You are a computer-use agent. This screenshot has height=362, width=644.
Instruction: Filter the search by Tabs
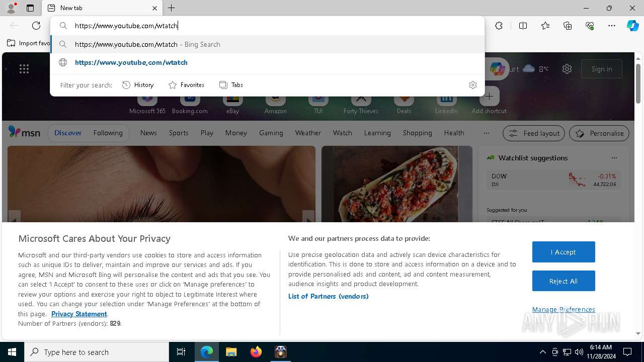[231, 85]
